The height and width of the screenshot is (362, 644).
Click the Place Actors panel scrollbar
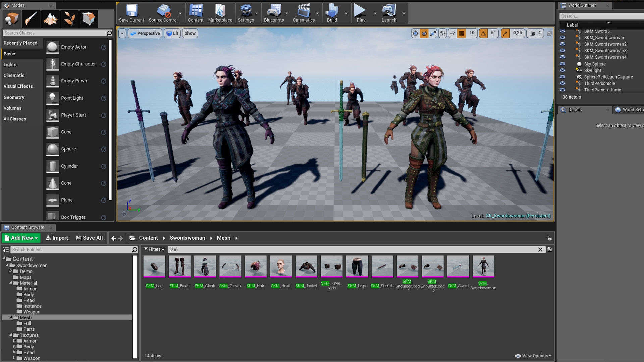tap(110, 121)
